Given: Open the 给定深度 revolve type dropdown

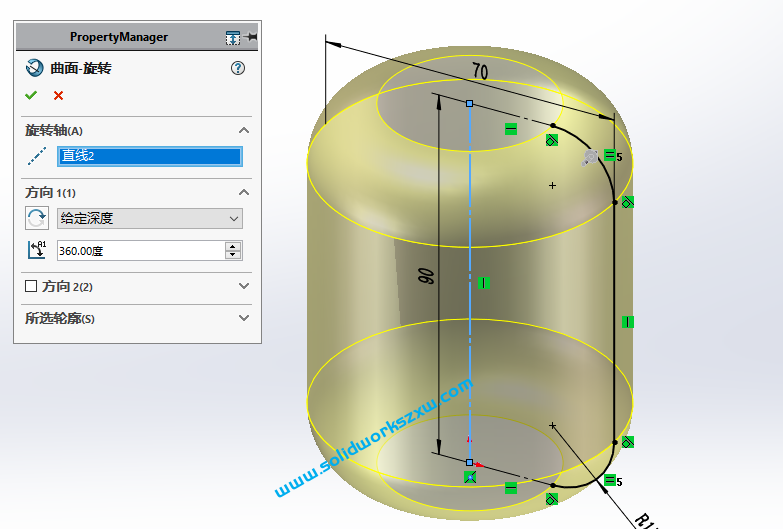Looking at the screenshot, I should point(150,218).
